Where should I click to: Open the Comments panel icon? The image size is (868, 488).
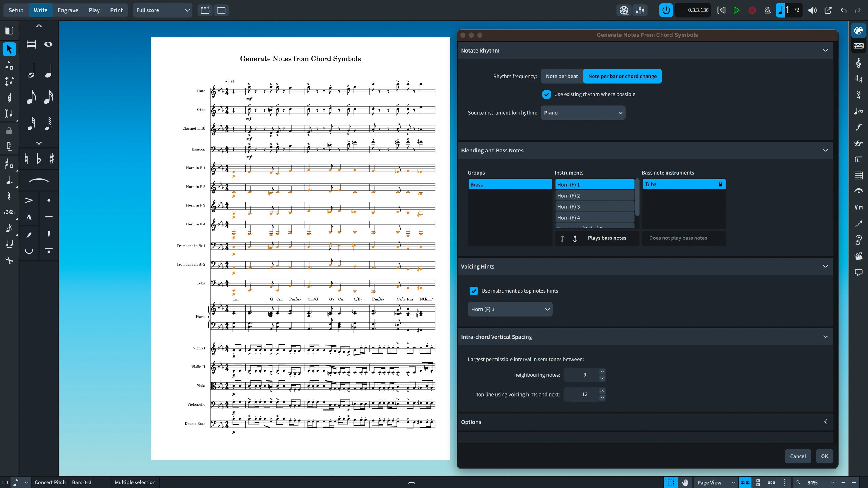(x=858, y=272)
